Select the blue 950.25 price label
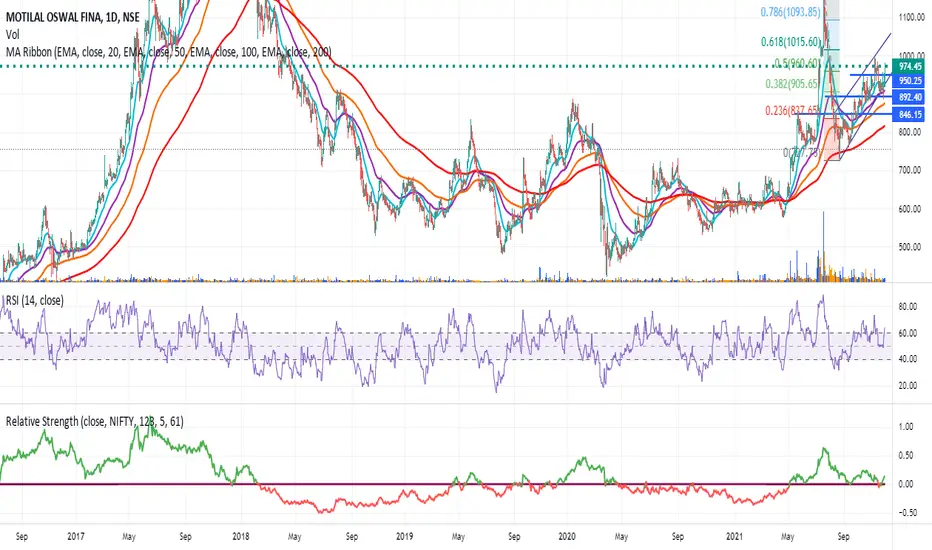 point(909,81)
